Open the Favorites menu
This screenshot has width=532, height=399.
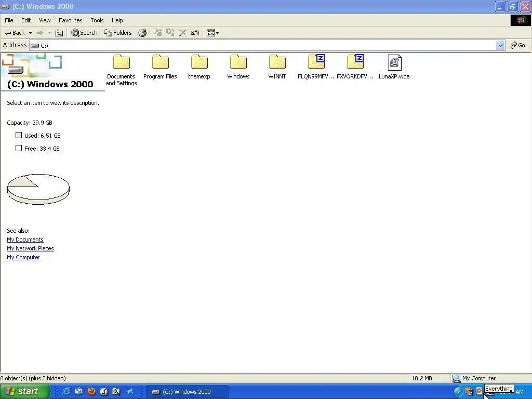(x=70, y=20)
